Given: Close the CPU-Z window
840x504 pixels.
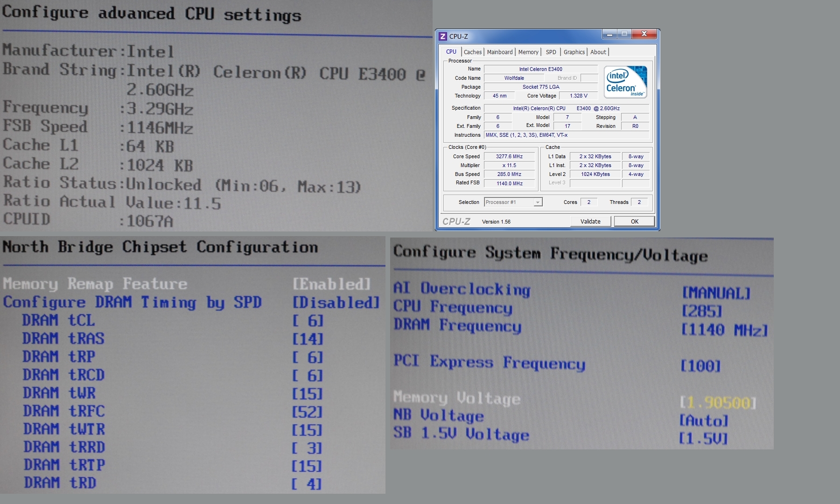Looking at the screenshot, I should click(644, 34).
